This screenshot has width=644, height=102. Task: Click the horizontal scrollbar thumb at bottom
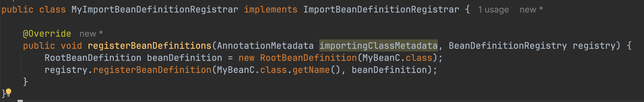tap(20, 101)
